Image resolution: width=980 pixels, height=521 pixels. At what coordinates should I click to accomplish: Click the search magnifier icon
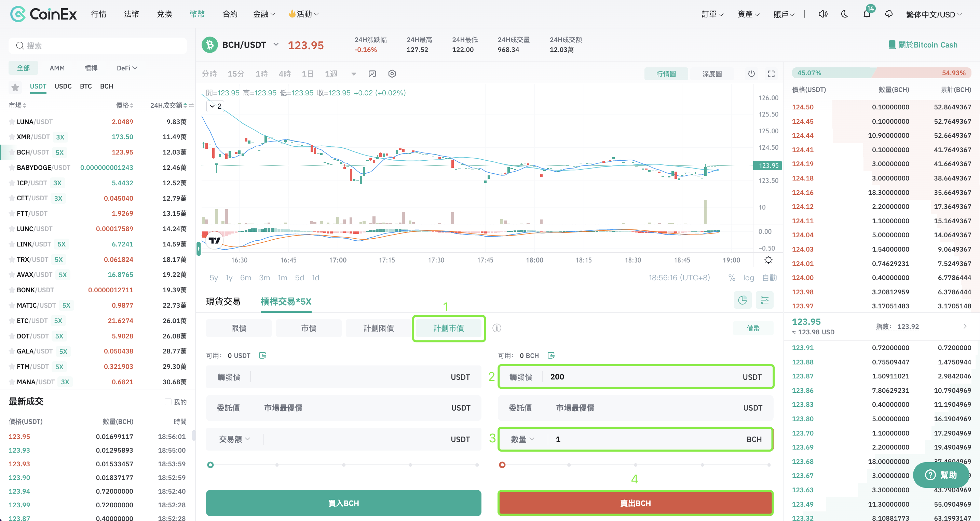tap(20, 46)
